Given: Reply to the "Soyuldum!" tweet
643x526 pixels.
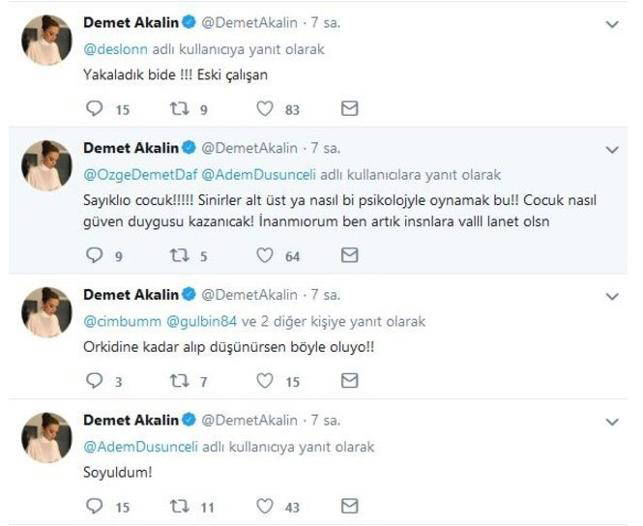Looking at the screenshot, I should click(x=96, y=505).
